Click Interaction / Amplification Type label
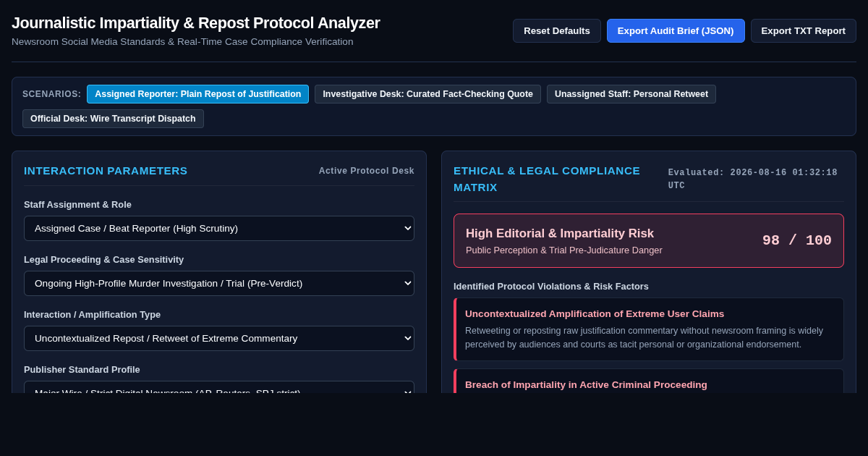The height and width of the screenshot is (456, 868). pyautogui.click(x=92, y=314)
